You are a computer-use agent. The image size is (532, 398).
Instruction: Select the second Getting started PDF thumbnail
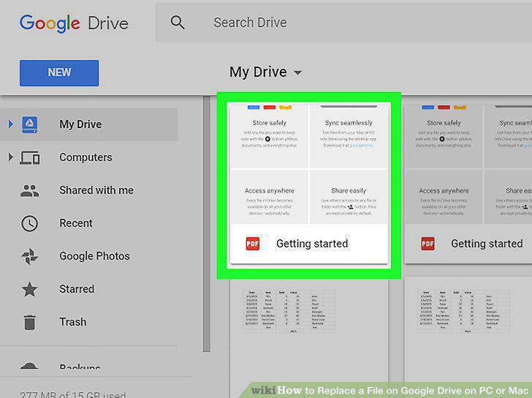click(468, 164)
